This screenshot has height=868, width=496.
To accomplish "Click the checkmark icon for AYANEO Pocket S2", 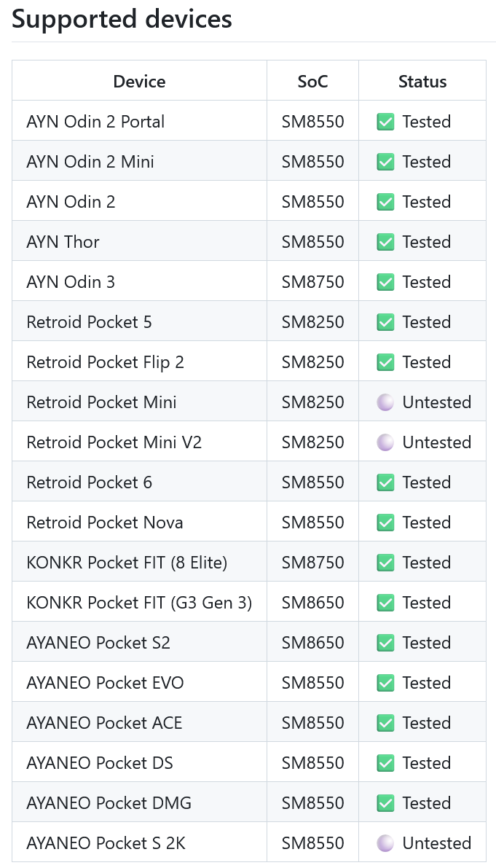I will (385, 643).
